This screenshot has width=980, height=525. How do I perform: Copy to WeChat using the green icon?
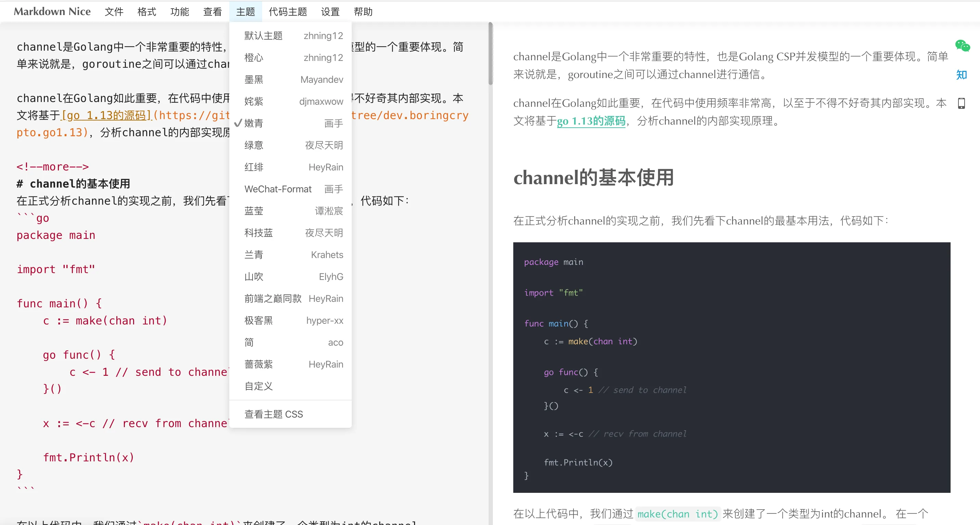click(x=962, y=46)
